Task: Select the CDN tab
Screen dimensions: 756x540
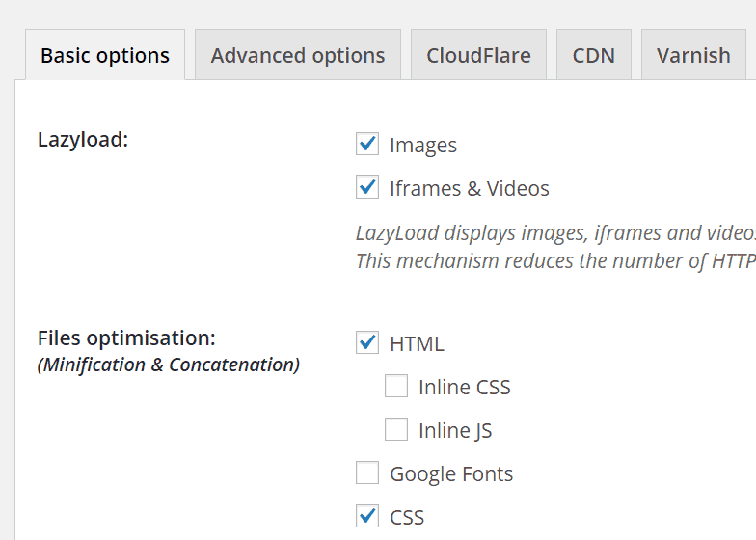Action: click(x=593, y=55)
